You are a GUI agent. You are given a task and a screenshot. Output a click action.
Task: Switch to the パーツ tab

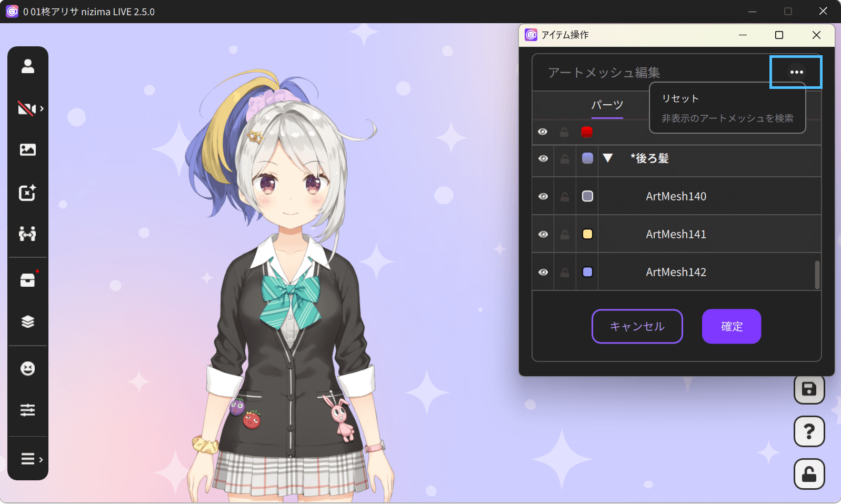coord(607,105)
